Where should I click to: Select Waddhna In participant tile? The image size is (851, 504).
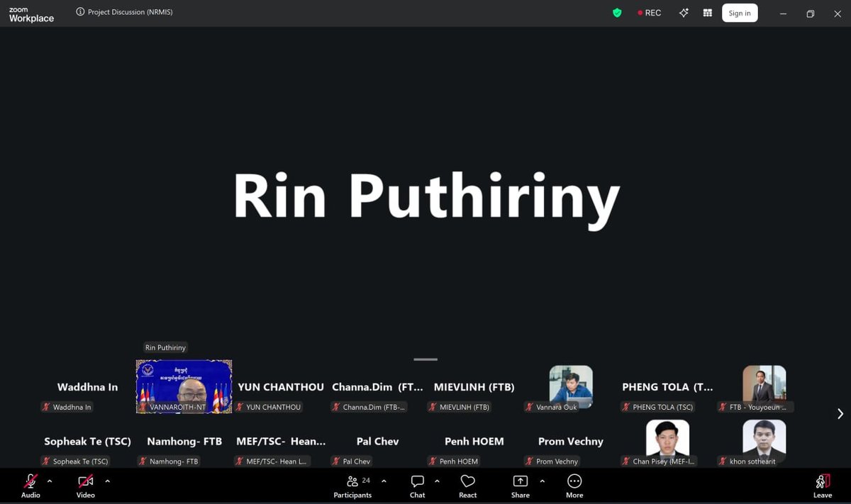pyautogui.click(x=88, y=387)
